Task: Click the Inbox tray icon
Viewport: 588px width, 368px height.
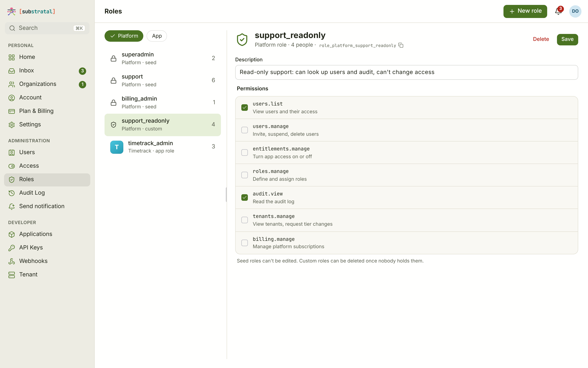Action: (12, 71)
